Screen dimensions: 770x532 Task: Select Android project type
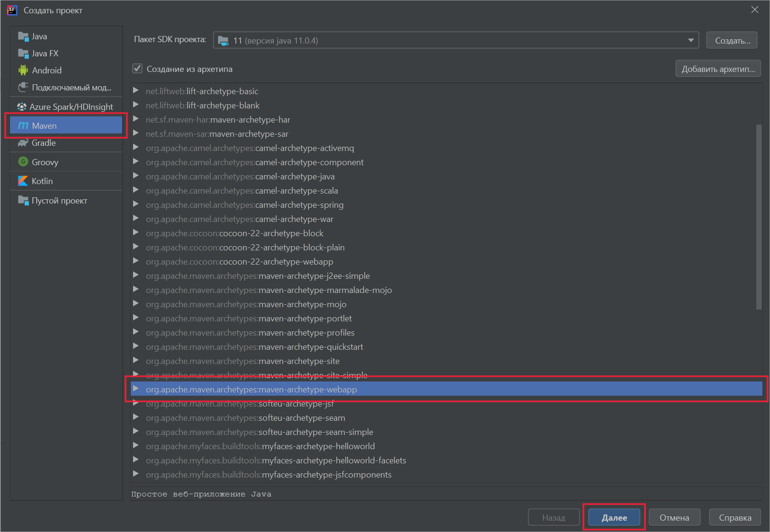[x=66, y=70]
